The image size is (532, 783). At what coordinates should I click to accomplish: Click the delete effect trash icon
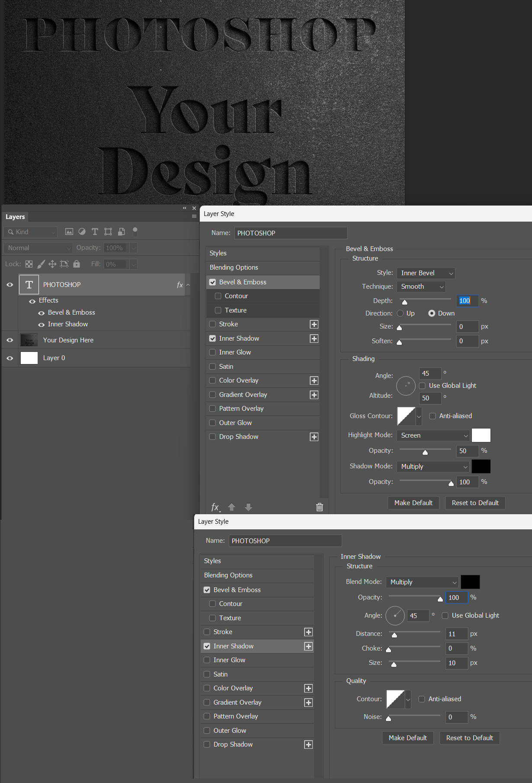(320, 507)
